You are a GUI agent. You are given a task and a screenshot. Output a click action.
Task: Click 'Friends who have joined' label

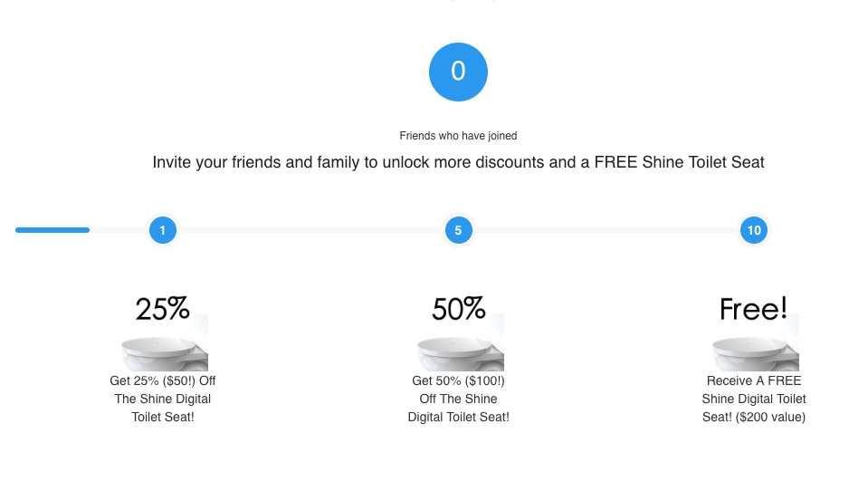[458, 136]
